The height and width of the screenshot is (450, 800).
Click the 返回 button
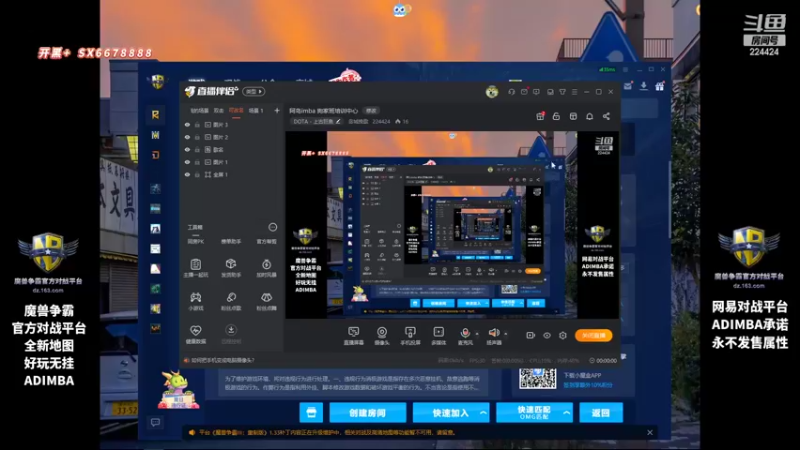tap(601, 412)
